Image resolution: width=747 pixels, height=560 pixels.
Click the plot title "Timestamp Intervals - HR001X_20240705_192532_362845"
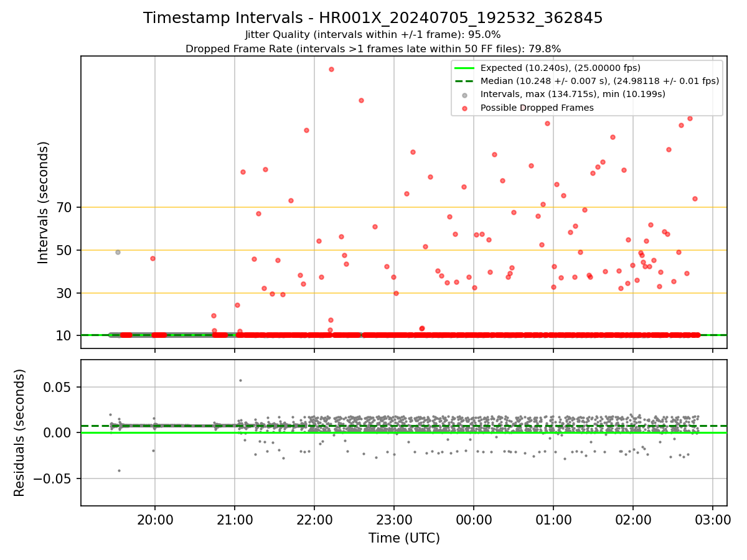pos(373,18)
